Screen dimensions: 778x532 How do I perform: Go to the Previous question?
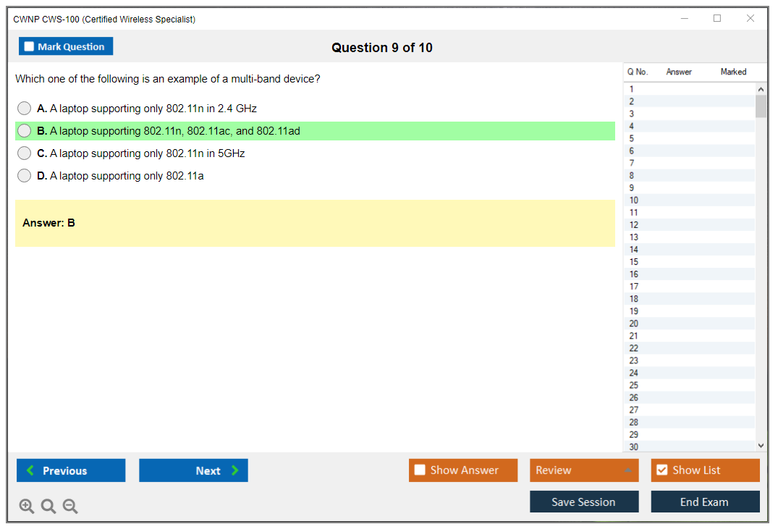click(x=71, y=470)
